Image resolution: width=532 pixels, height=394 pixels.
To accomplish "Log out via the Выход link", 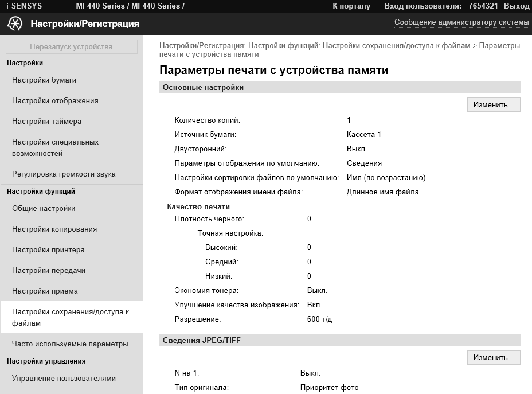I will point(517,6).
